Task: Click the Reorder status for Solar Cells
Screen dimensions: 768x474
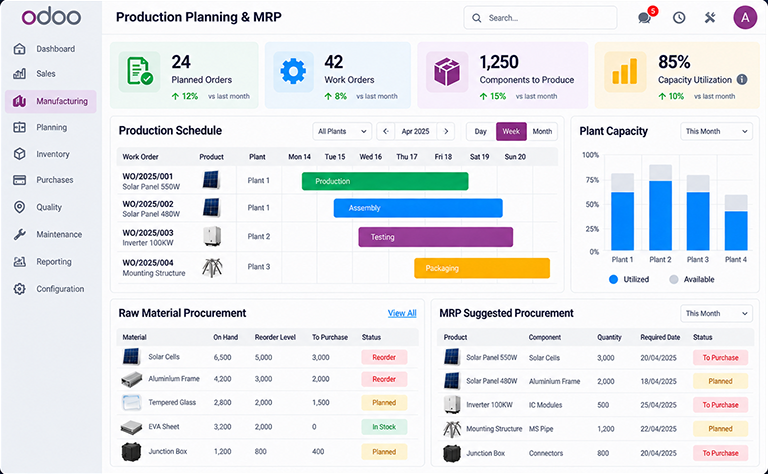Action: pos(384,357)
